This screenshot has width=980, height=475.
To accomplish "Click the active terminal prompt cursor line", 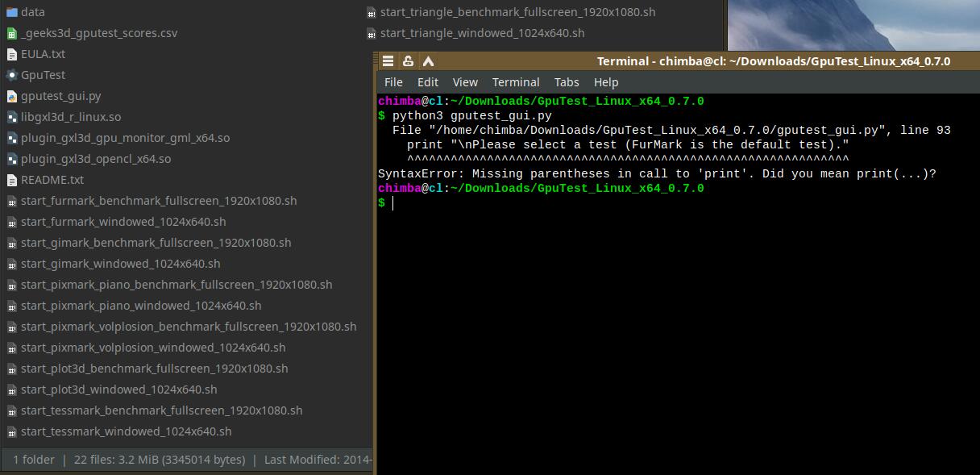I will coord(387,203).
